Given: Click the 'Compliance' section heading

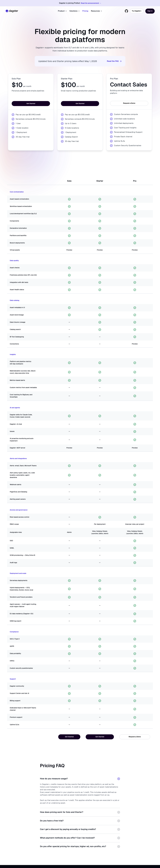Looking at the screenshot, I should (x=14, y=632).
